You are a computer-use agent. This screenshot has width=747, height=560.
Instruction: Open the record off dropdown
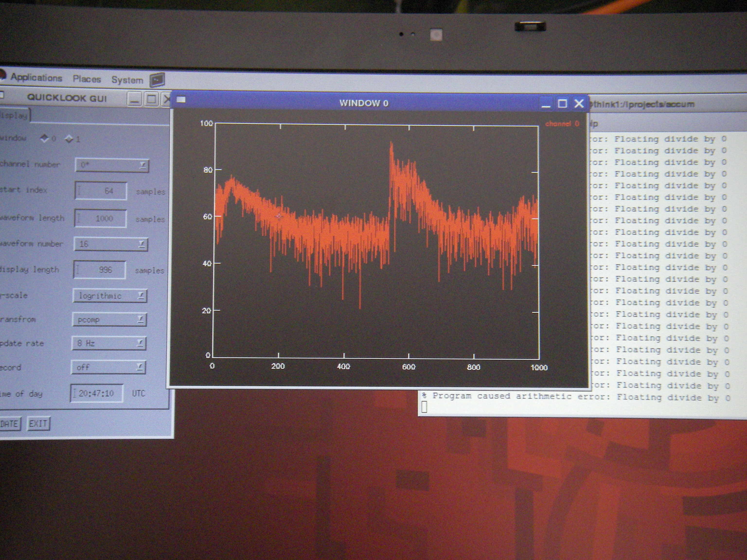108,367
